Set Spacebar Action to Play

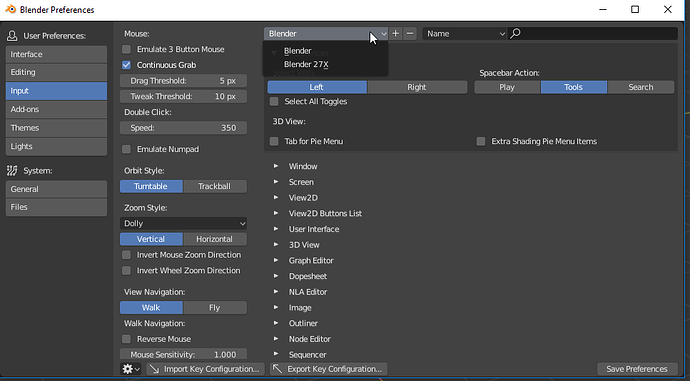coord(507,87)
